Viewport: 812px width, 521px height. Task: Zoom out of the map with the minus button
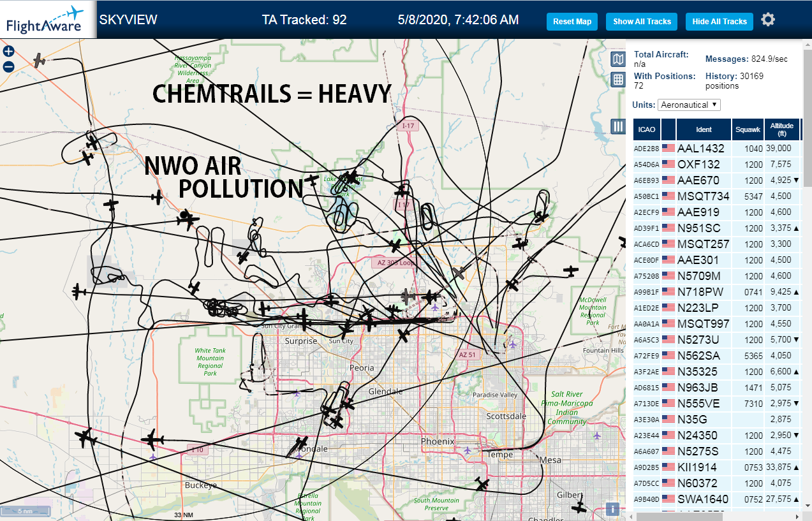tap(8, 67)
